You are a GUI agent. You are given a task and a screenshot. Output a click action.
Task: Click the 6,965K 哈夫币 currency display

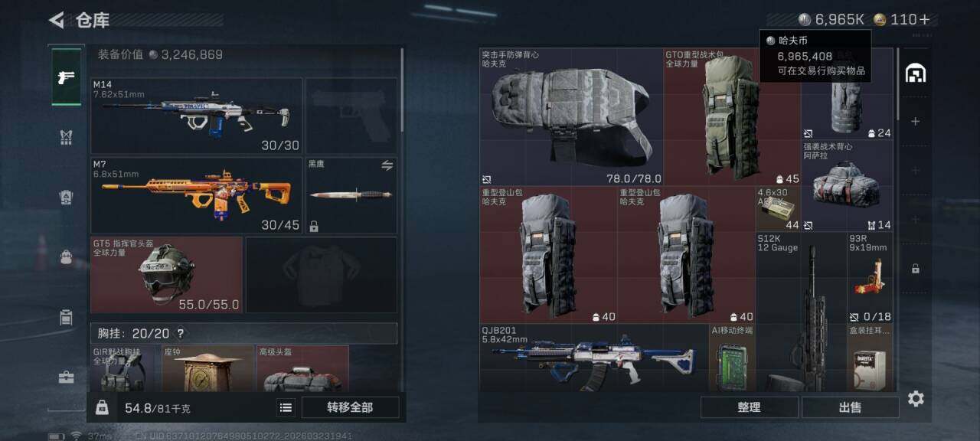click(x=831, y=20)
